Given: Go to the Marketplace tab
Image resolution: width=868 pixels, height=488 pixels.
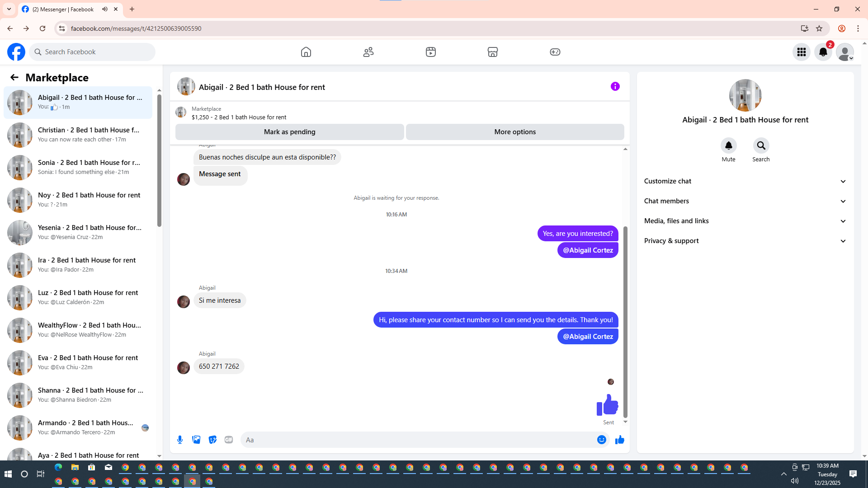Looking at the screenshot, I should click(492, 52).
